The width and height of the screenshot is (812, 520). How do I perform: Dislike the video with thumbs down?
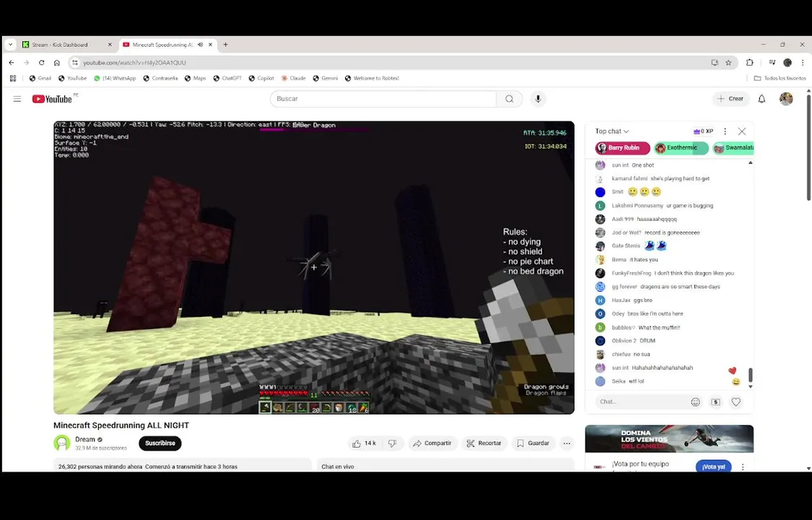393,443
